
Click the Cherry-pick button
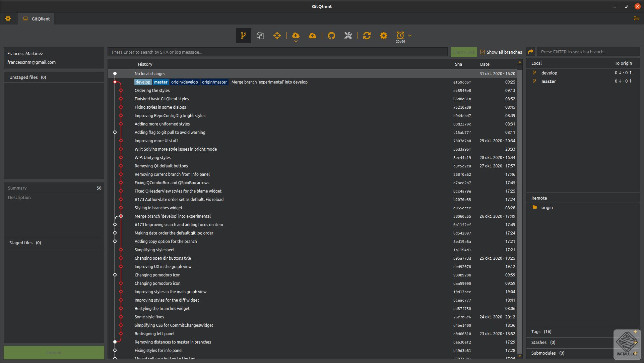pyautogui.click(x=464, y=52)
